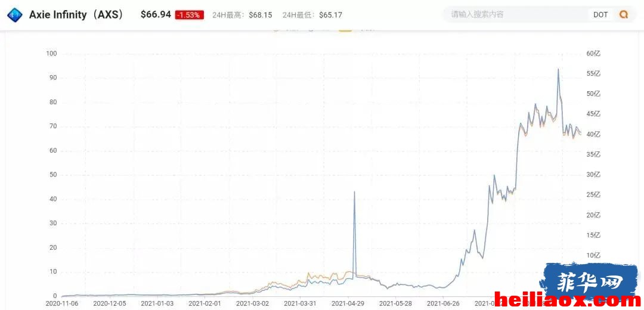Click the 2021-03-31 date label on x-axis

(x=300, y=303)
